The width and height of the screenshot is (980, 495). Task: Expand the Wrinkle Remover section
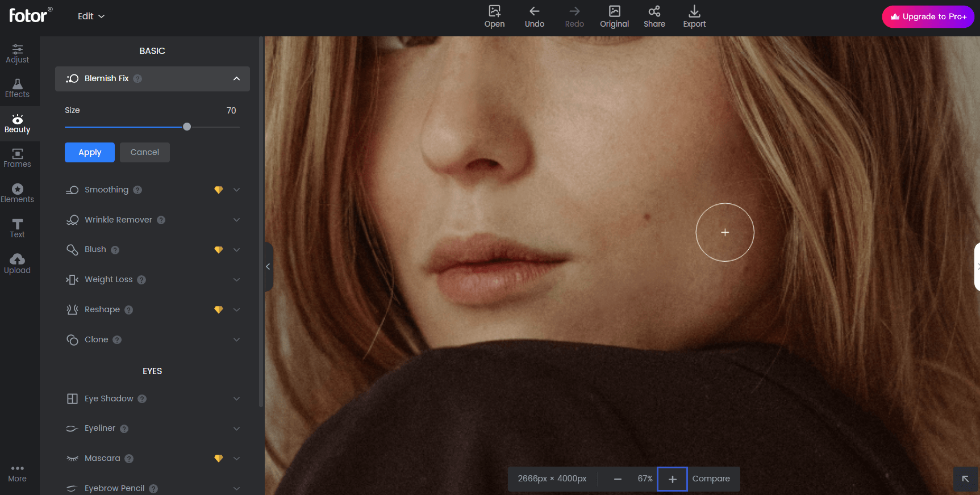(237, 220)
